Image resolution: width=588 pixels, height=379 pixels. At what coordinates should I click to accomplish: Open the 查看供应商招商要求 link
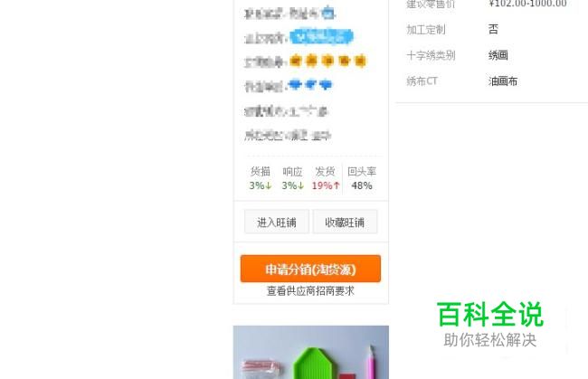click(x=310, y=291)
